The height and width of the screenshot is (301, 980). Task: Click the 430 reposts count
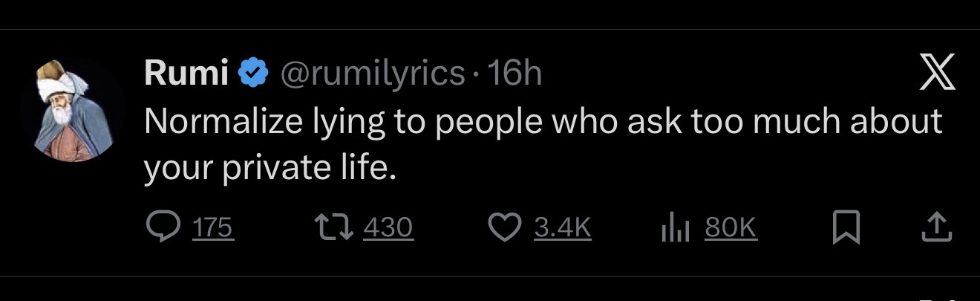tap(388, 228)
